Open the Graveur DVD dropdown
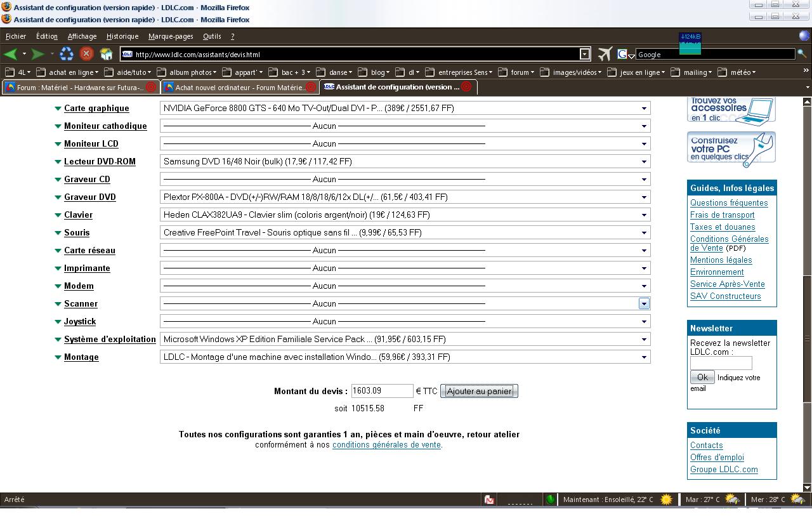 point(405,197)
